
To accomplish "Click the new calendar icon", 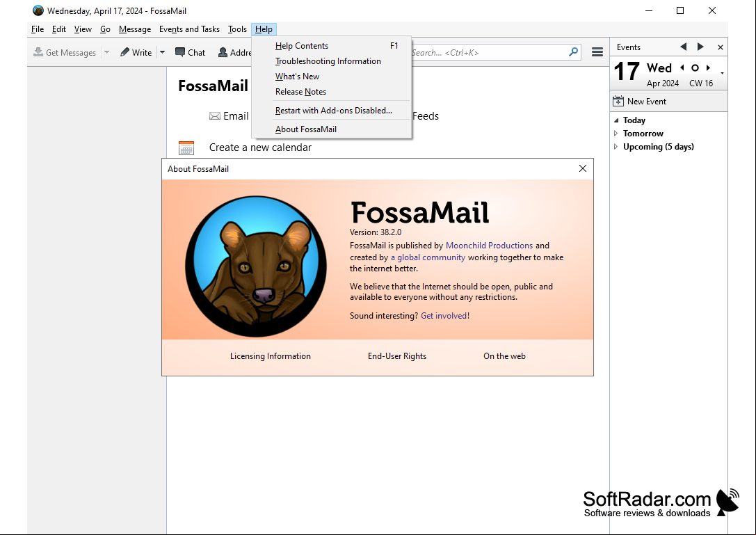I will (186, 147).
